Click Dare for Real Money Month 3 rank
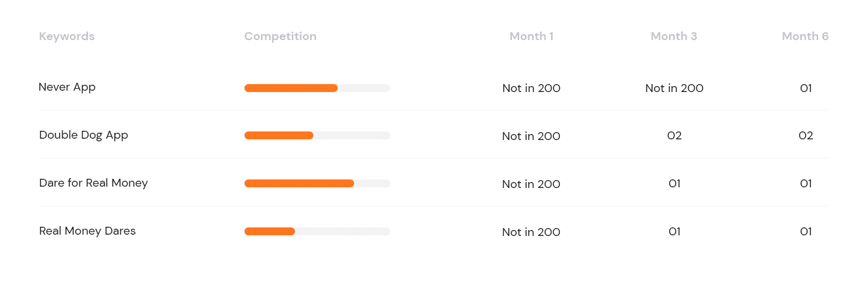The width and height of the screenshot is (868, 303). [x=674, y=184]
